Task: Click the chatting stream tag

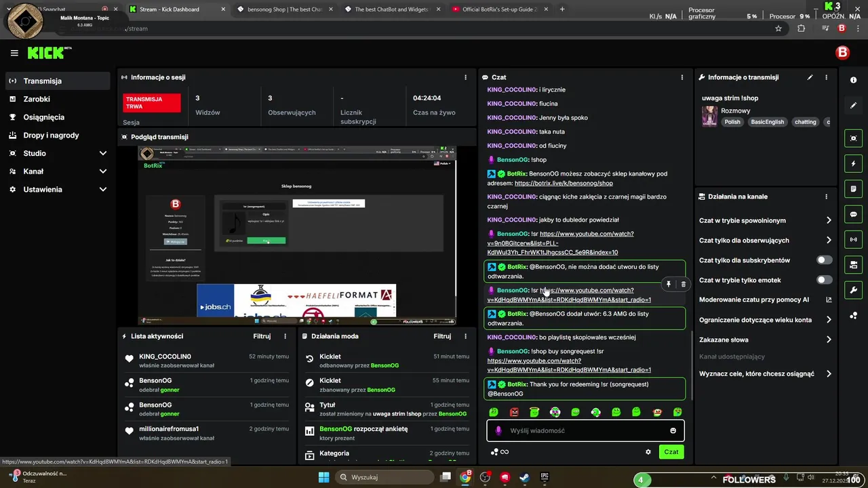Action: [x=806, y=122]
